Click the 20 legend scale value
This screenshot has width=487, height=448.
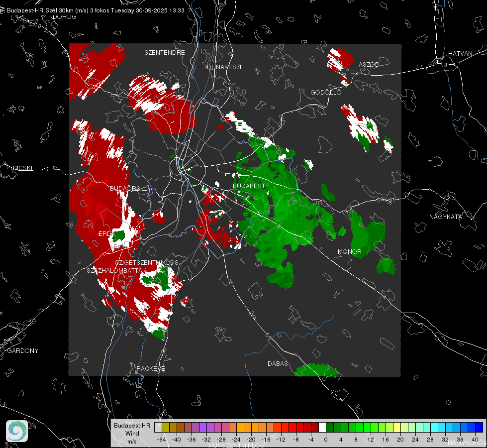point(400,440)
